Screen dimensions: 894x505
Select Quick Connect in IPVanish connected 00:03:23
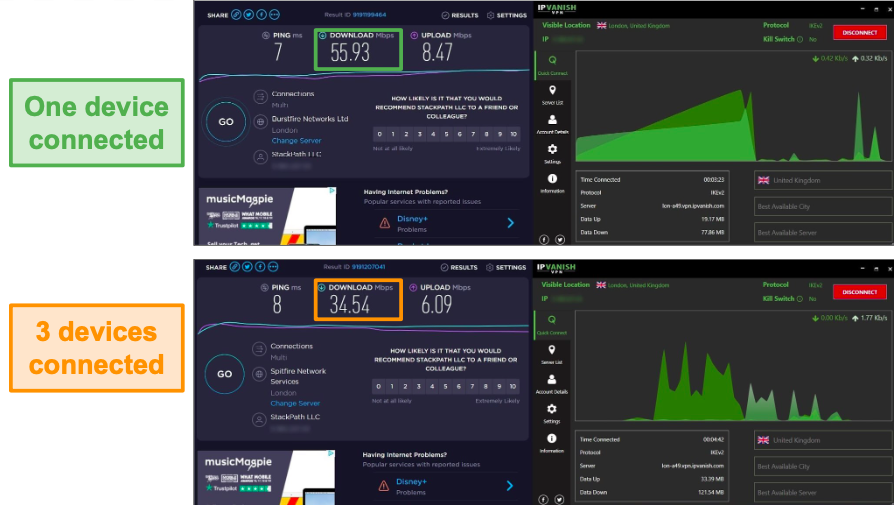pos(552,65)
